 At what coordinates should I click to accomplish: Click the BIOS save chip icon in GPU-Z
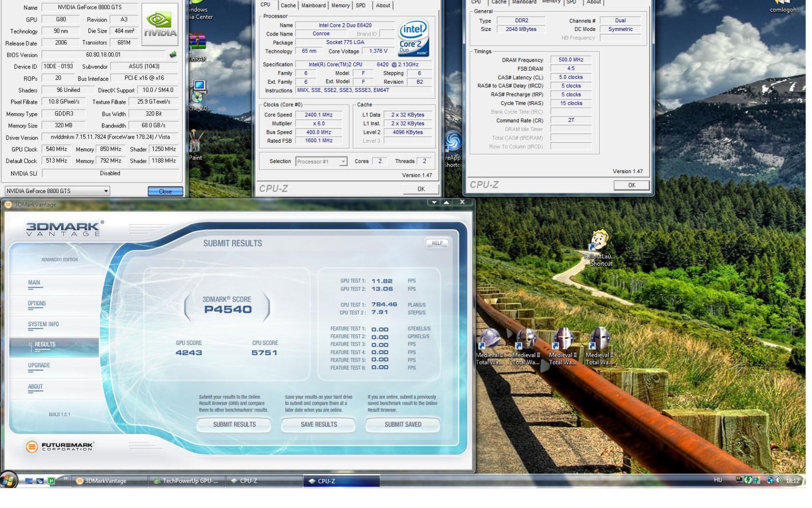click(173, 54)
